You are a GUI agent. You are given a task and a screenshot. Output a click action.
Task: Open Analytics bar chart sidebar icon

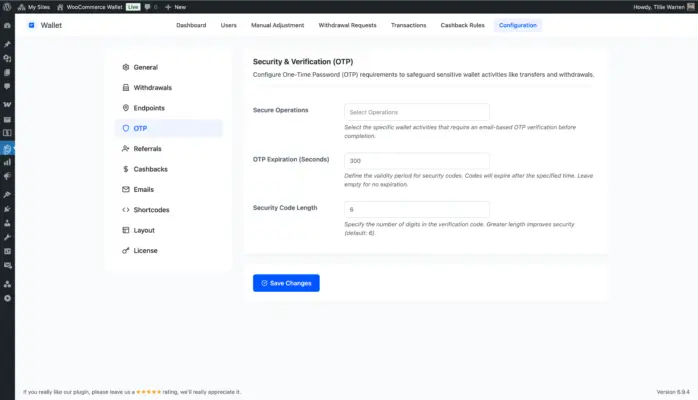pyautogui.click(x=7, y=162)
